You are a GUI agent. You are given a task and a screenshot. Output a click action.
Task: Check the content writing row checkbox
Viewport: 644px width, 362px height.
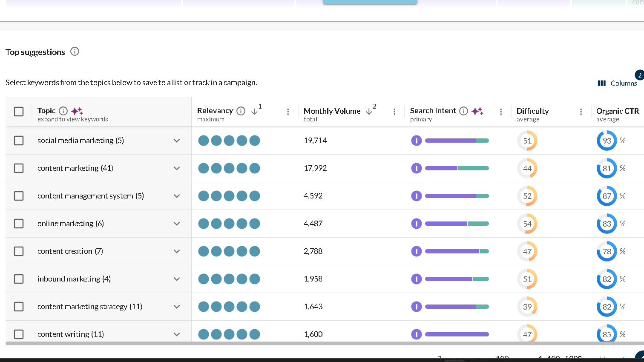click(19, 334)
